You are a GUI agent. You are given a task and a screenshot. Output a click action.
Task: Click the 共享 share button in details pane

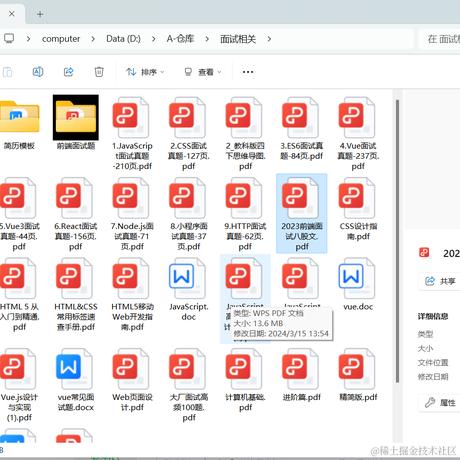439,281
